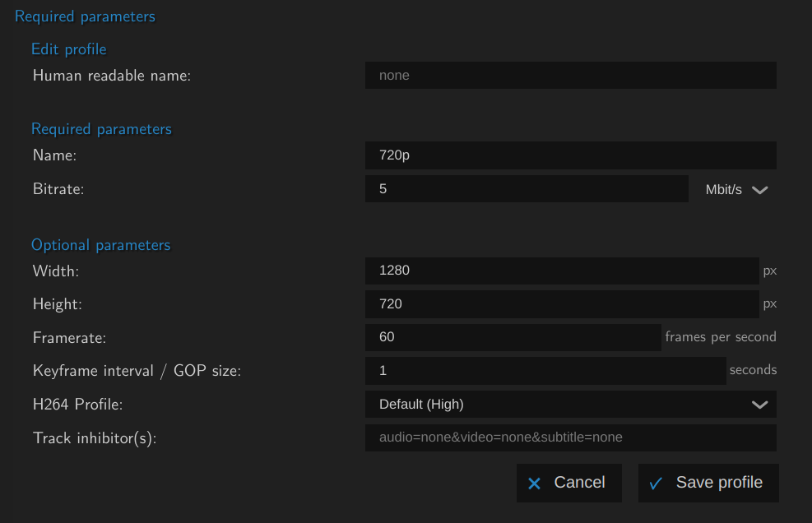Screen dimensions: 812x523
Task: Click the Keyframe interval / GOP size field
Action: (x=545, y=371)
